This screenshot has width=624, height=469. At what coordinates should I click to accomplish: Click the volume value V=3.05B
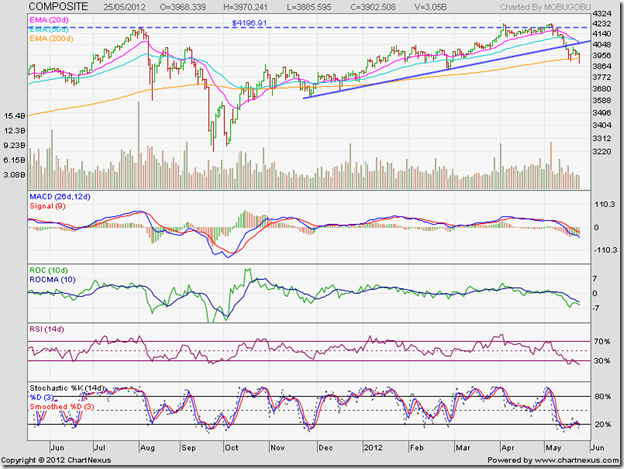click(430, 7)
